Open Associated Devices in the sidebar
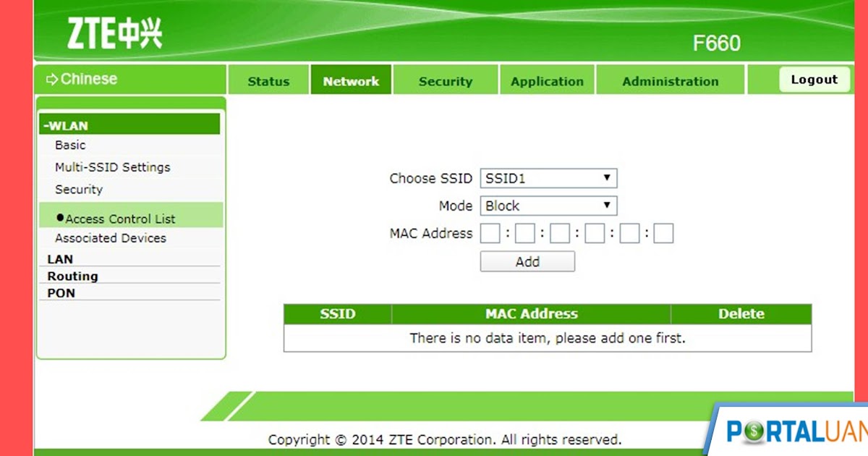The width and height of the screenshot is (868, 456). [x=111, y=238]
